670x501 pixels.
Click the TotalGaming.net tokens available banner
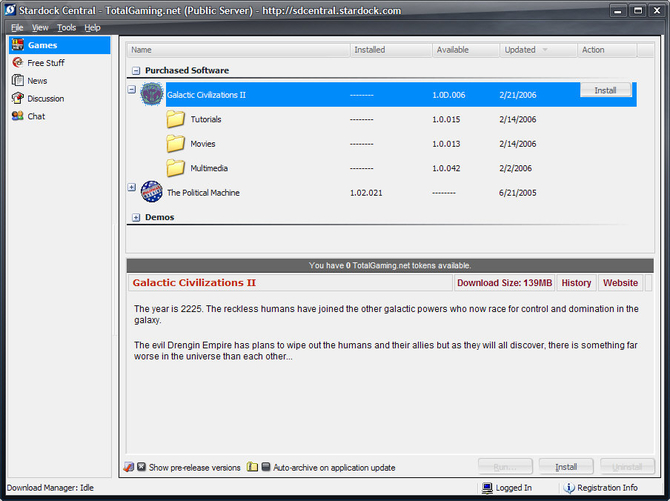390,265
